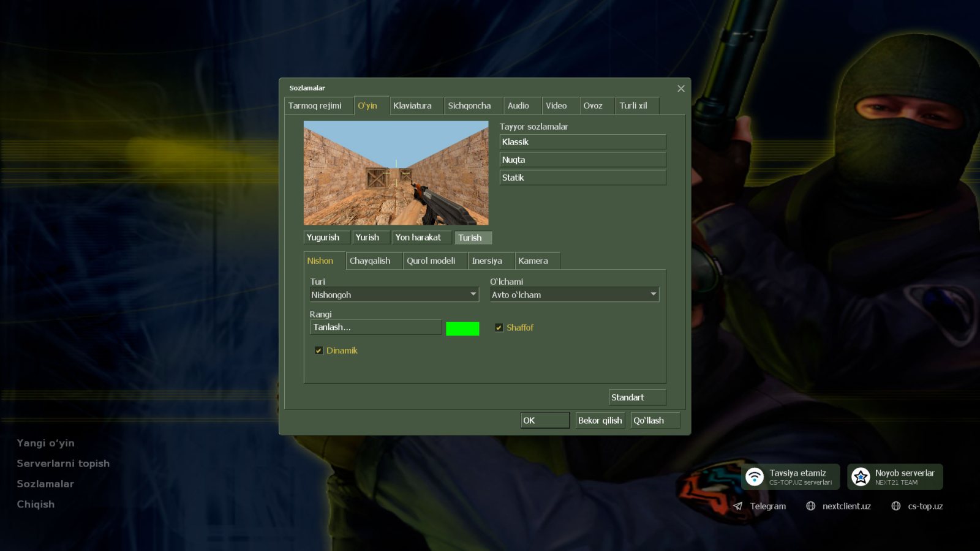
Task: Pick the green crosshair color swatch
Action: coord(462,329)
